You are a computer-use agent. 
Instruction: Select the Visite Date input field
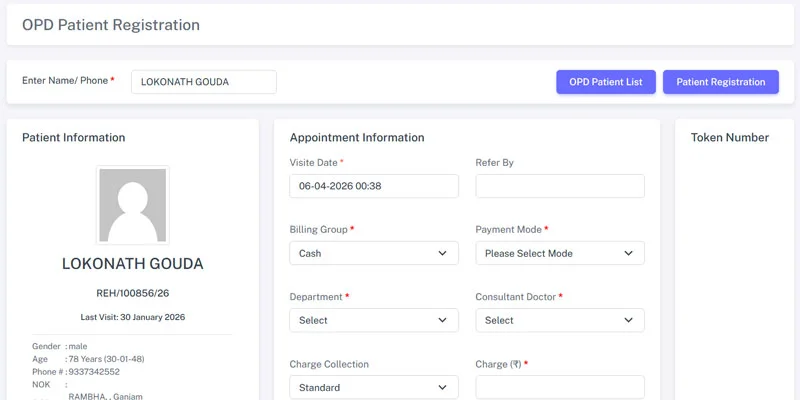(x=374, y=186)
